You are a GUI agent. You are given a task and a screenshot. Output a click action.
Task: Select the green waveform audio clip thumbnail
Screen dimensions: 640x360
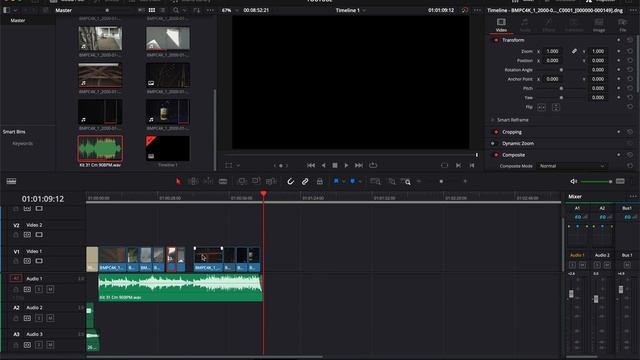coord(100,148)
